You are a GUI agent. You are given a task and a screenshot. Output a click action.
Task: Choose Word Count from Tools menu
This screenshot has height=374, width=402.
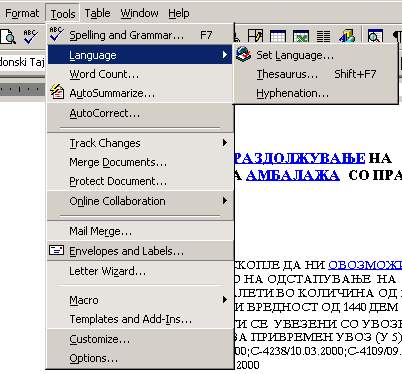[x=140, y=74]
